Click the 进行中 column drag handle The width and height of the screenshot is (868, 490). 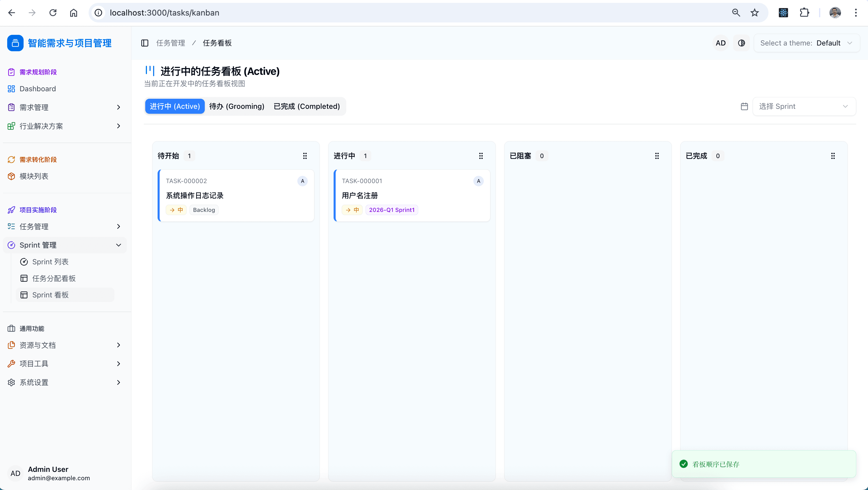[x=481, y=156]
